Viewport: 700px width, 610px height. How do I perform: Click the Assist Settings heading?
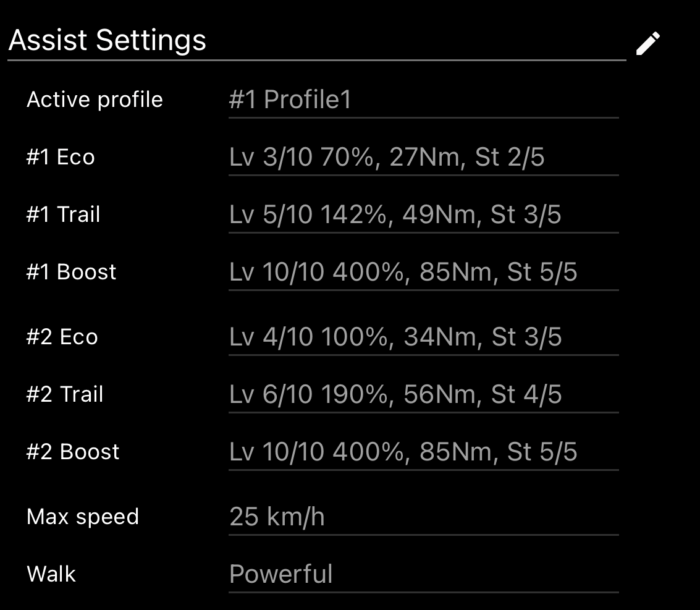pos(108,41)
